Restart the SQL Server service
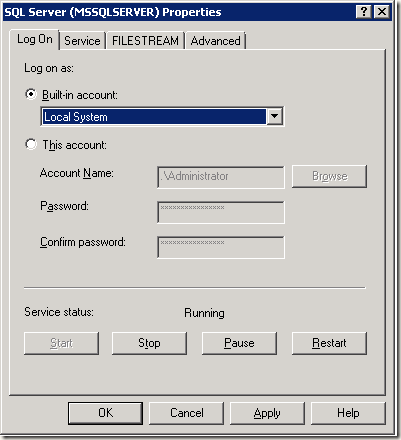 click(329, 343)
